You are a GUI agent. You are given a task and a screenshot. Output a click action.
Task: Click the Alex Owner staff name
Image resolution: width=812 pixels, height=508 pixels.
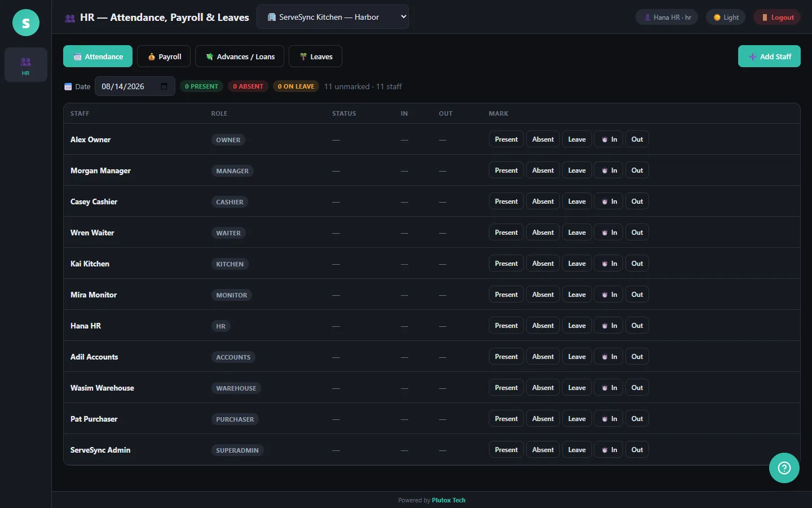[x=90, y=139]
